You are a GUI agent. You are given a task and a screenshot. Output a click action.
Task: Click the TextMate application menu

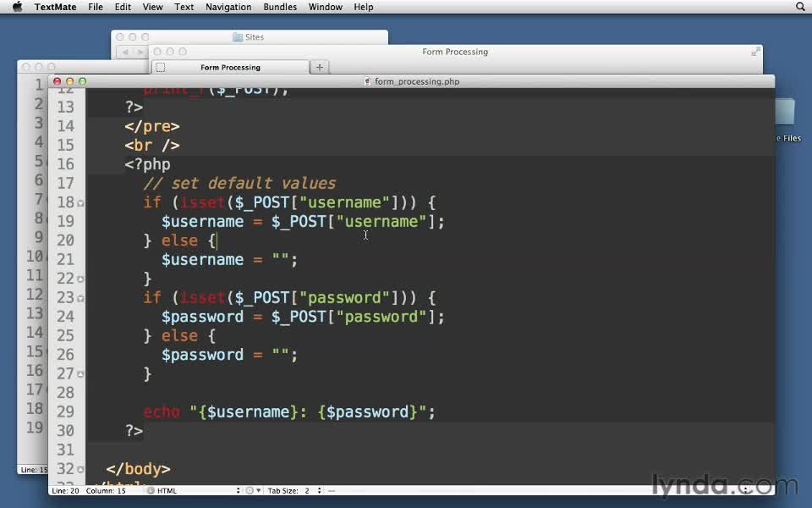click(56, 7)
